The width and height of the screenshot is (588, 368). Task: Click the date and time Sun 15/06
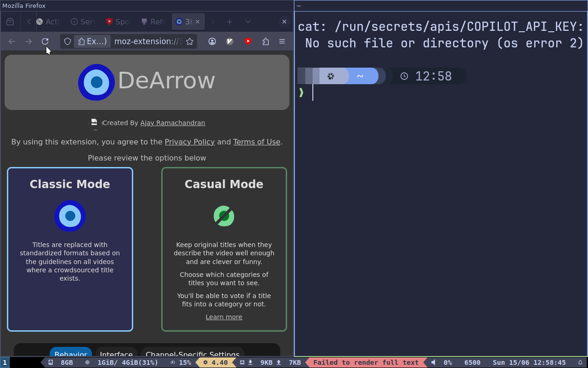pos(529,362)
